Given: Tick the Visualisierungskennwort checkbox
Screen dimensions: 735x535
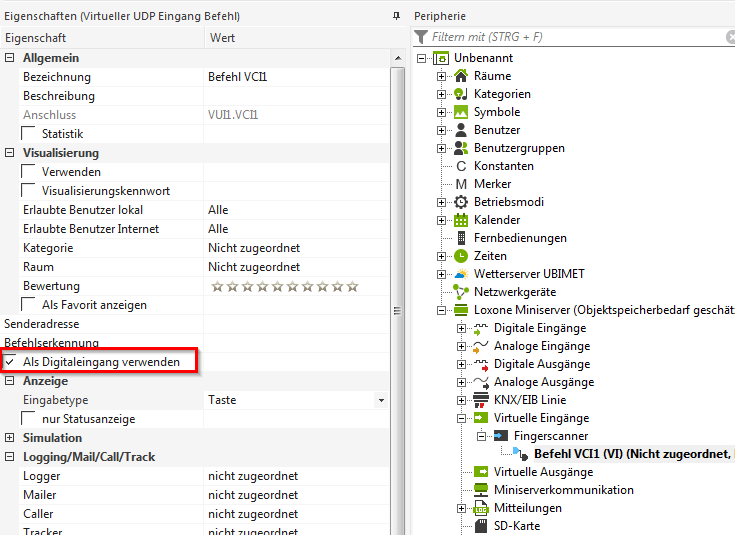Looking at the screenshot, I should click(x=29, y=191).
